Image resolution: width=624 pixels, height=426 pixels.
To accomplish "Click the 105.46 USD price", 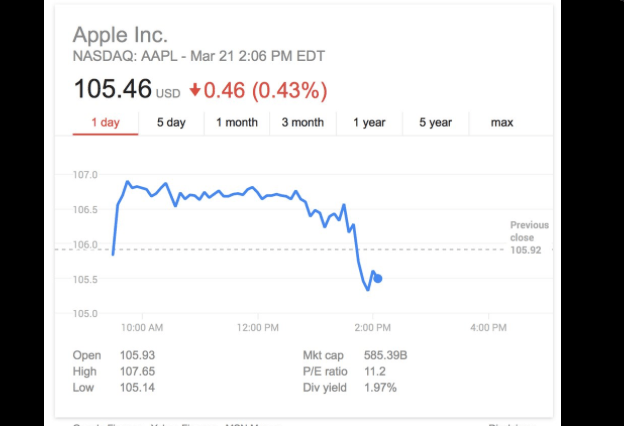I will (126, 90).
